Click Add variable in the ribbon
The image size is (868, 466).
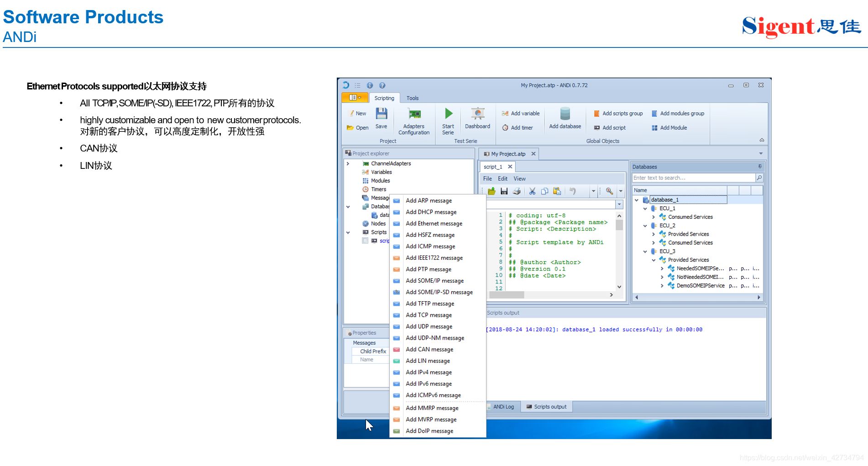(520, 113)
